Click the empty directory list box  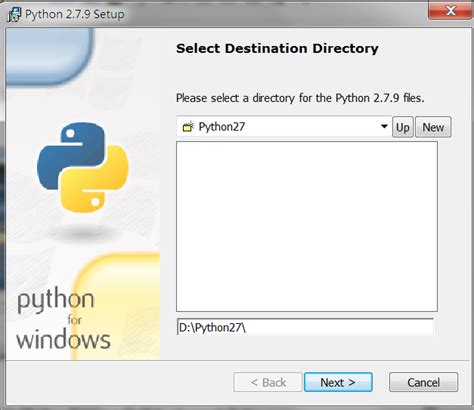(x=307, y=226)
